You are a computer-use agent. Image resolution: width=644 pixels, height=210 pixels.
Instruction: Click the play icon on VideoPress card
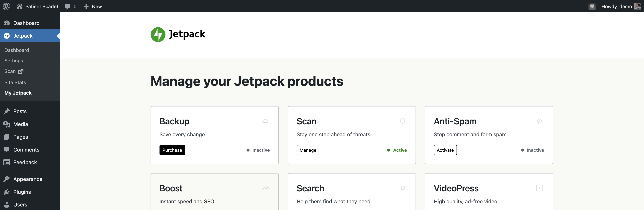(539, 188)
